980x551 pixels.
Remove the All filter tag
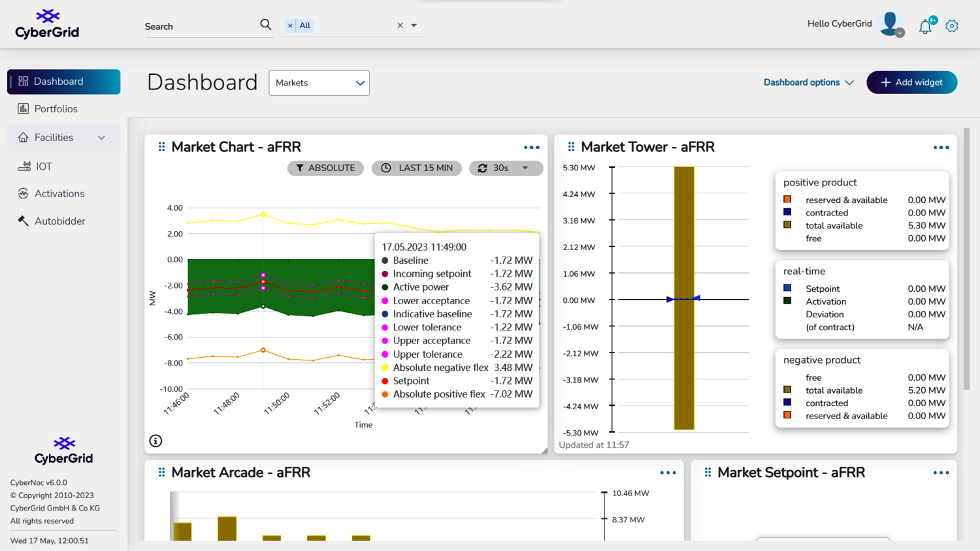290,25
